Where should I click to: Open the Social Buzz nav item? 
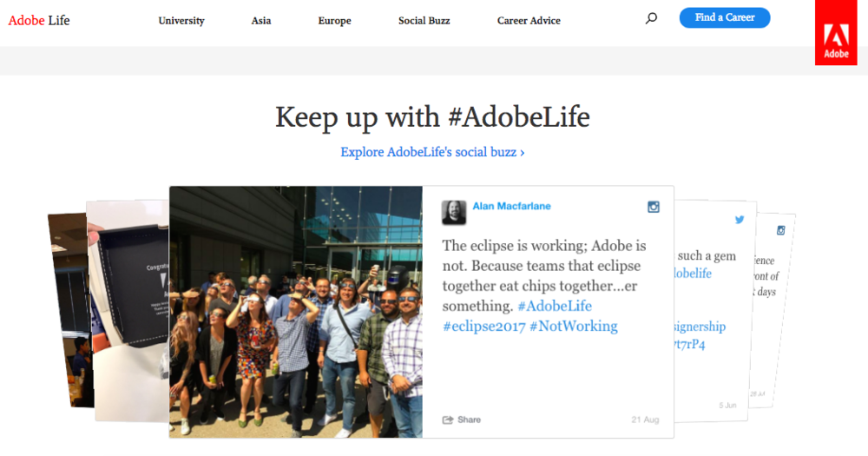coord(424,21)
